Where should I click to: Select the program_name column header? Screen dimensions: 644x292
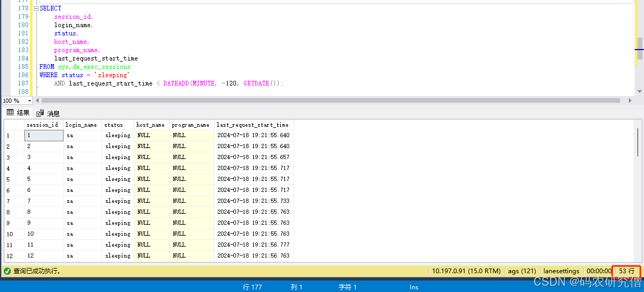[x=192, y=125]
